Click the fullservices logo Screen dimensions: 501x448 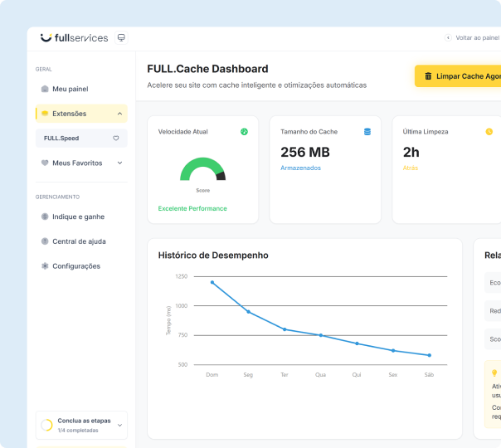point(74,38)
